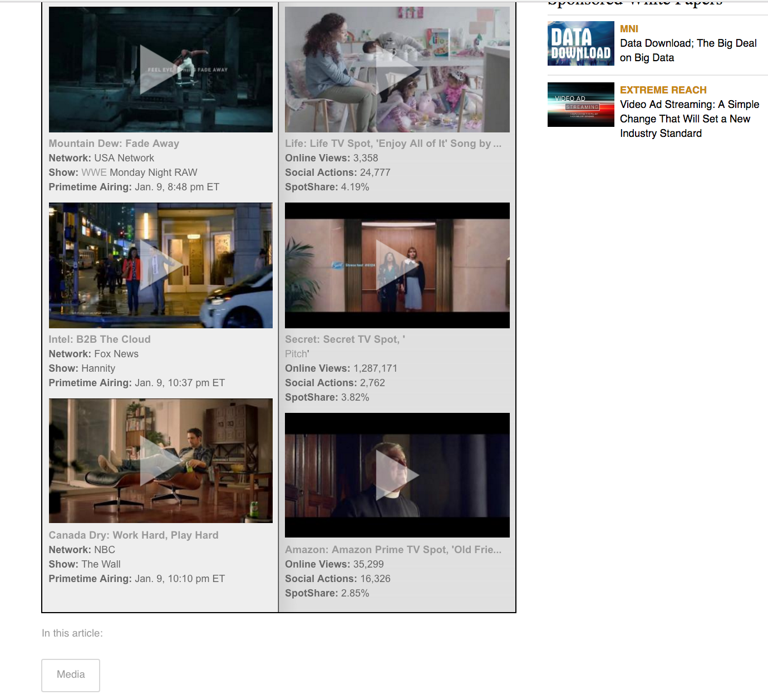The image size is (768, 700).
Task: Open the Life TV Spot 'Enjoy All of It' link
Action: click(393, 144)
